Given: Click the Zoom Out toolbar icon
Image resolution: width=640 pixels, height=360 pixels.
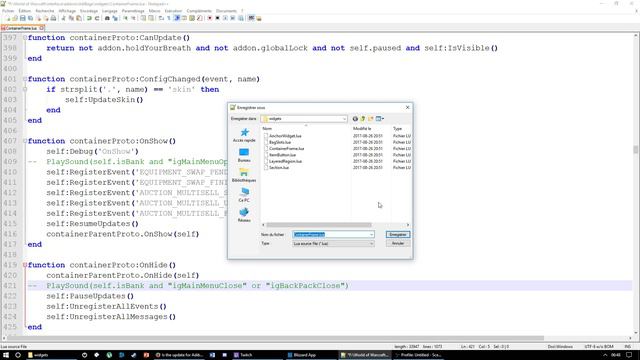Looking at the screenshot, I should point(133,18).
